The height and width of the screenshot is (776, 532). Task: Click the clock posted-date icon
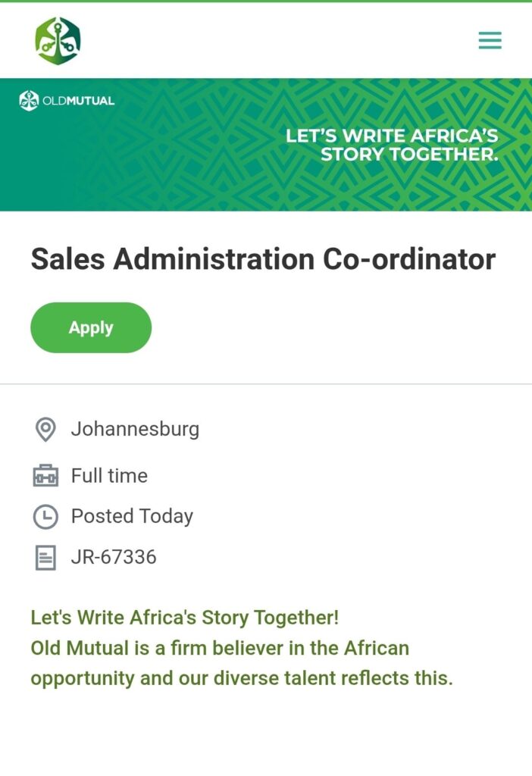pos(45,517)
